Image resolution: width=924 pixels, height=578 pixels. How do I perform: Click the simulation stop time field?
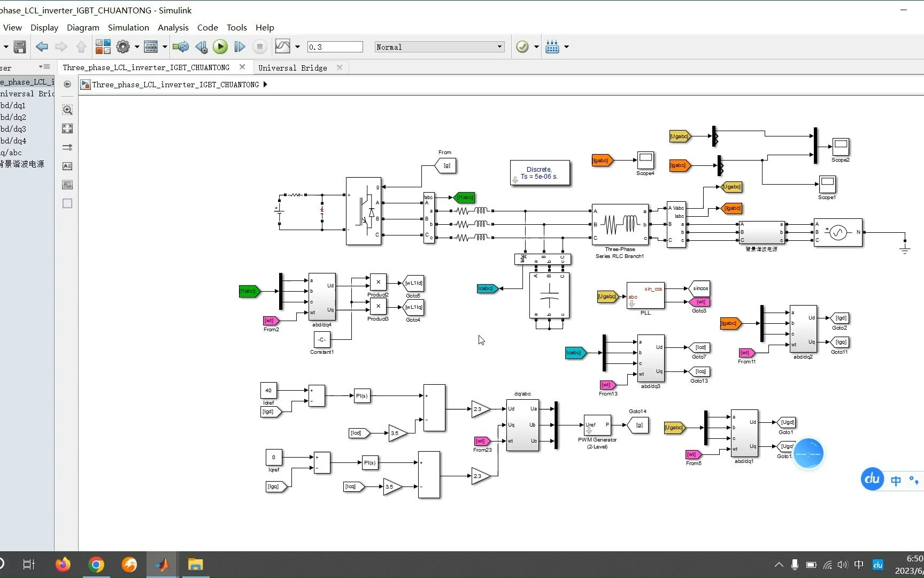tap(335, 47)
